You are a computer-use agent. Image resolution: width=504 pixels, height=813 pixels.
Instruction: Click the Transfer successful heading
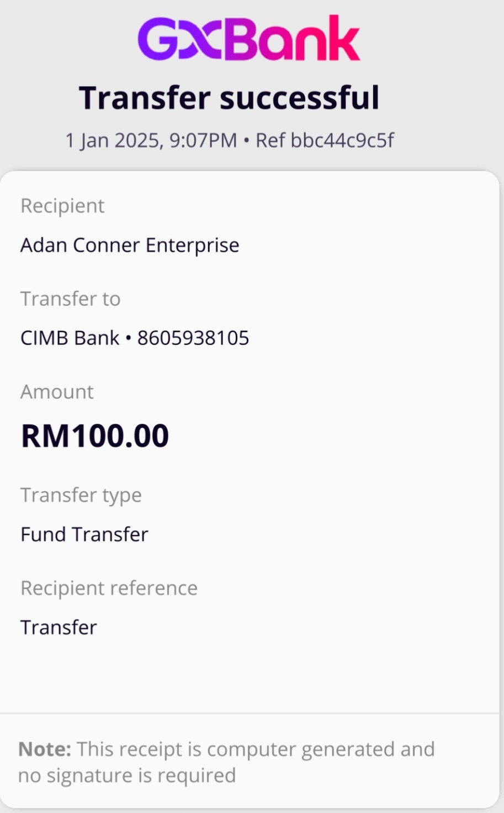tap(229, 98)
